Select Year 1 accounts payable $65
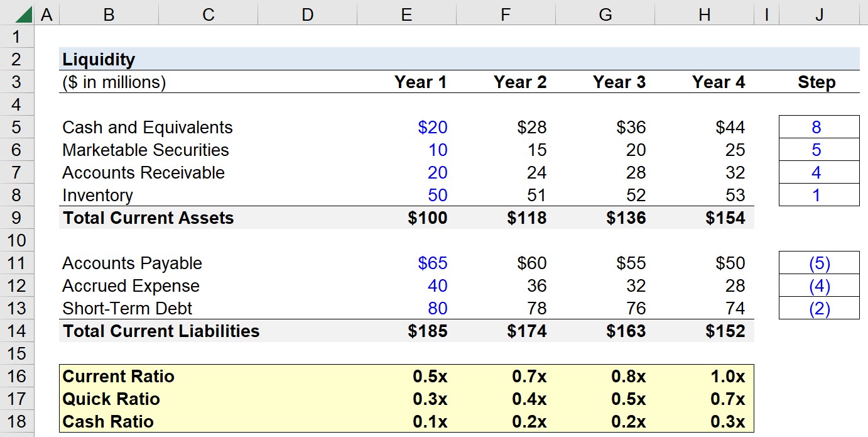The image size is (868, 437). (x=433, y=263)
